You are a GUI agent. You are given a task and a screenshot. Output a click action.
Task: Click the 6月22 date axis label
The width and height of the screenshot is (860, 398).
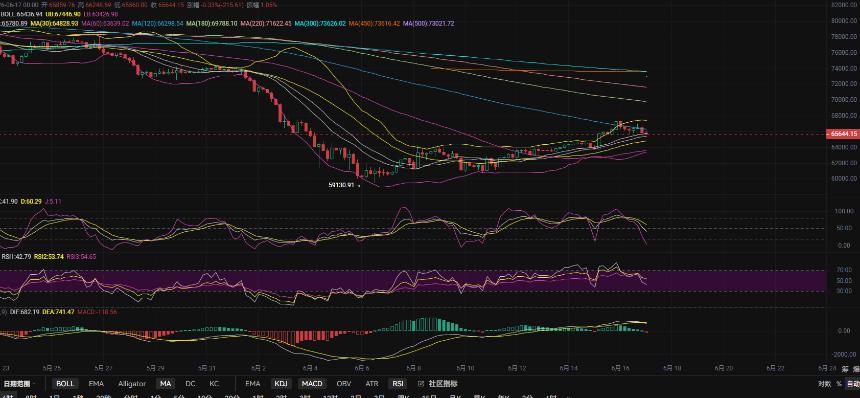coord(775,368)
